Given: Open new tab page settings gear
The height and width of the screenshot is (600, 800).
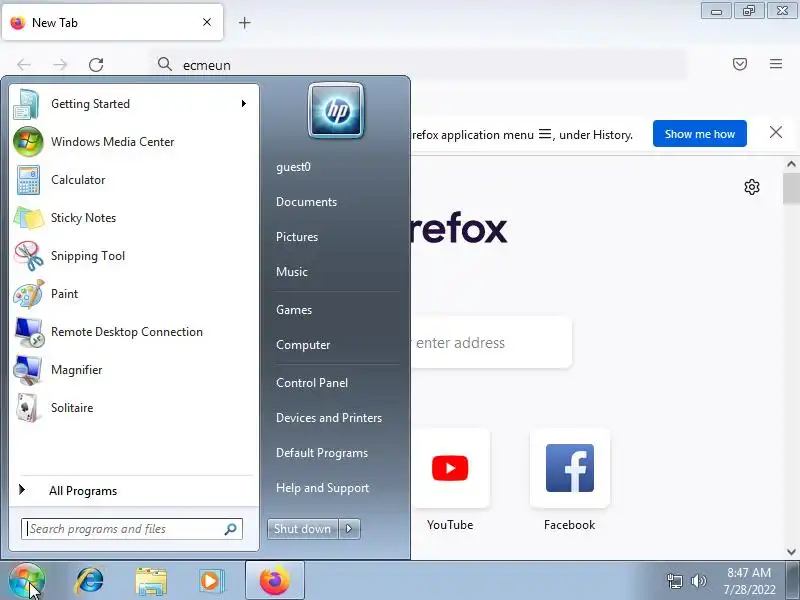Looking at the screenshot, I should tap(752, 187).
